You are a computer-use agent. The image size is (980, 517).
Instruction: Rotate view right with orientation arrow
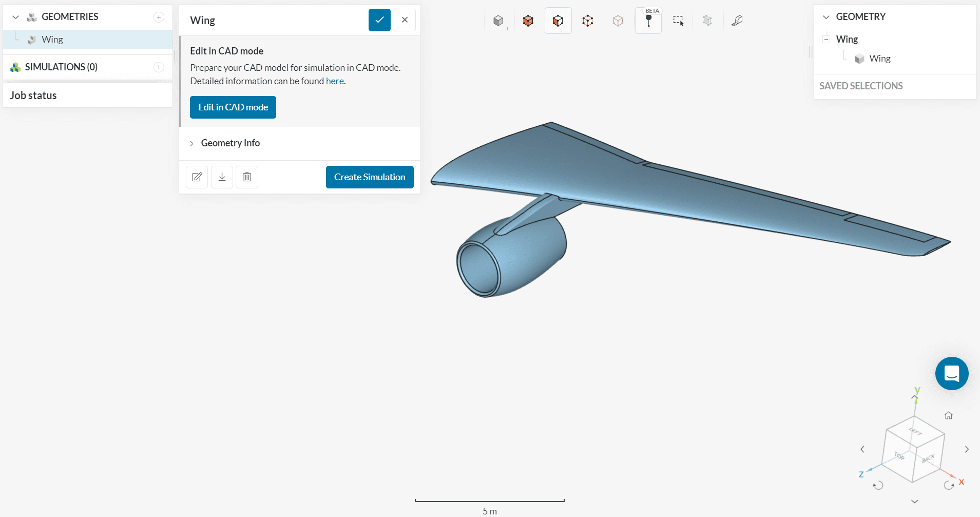click(967, 449)
